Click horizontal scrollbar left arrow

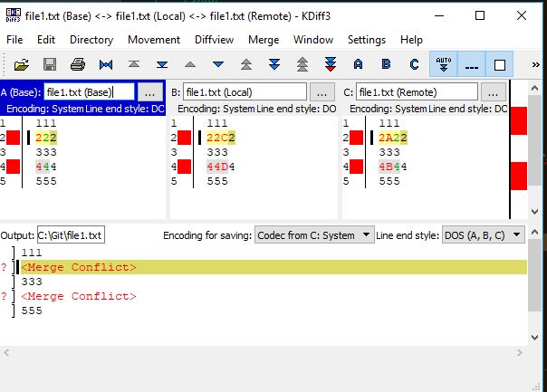tap(6, 353)
